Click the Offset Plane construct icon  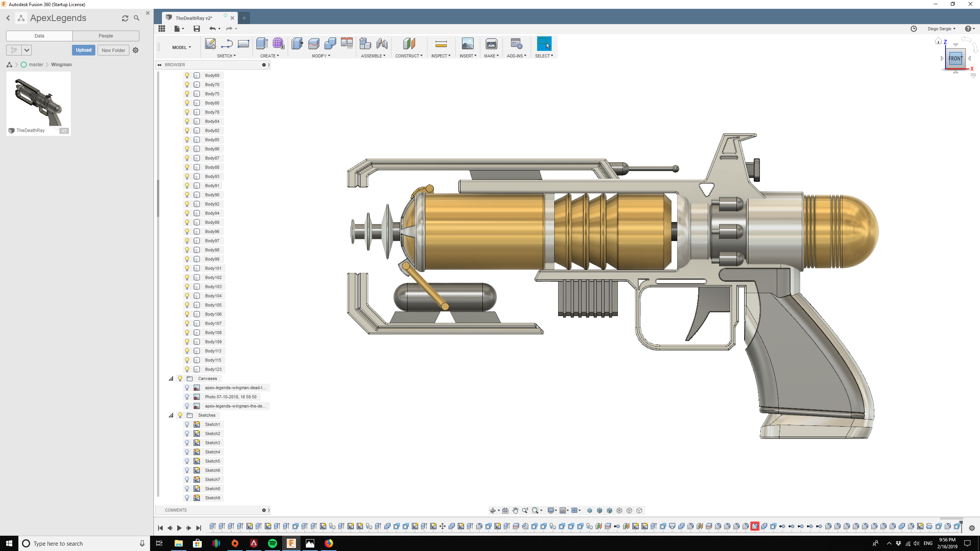(409, 44)
